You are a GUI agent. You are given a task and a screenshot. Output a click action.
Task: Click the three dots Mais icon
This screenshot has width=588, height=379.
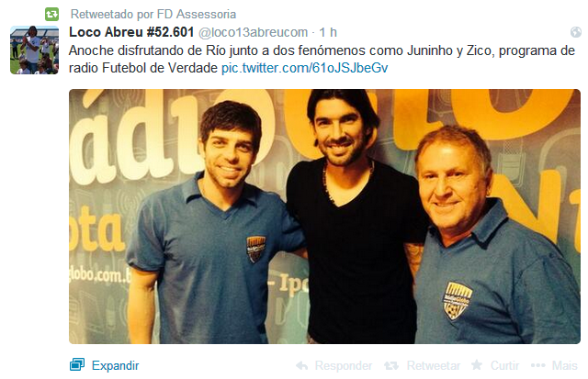537,365
